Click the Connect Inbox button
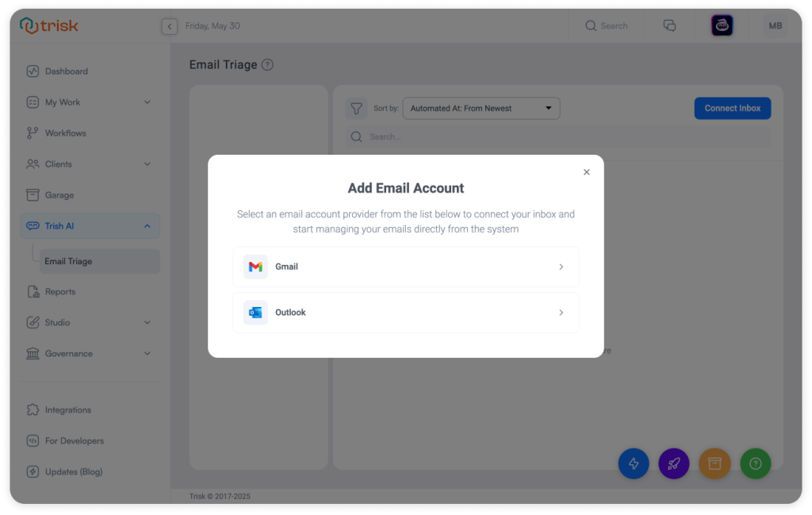 coord(732,108)
